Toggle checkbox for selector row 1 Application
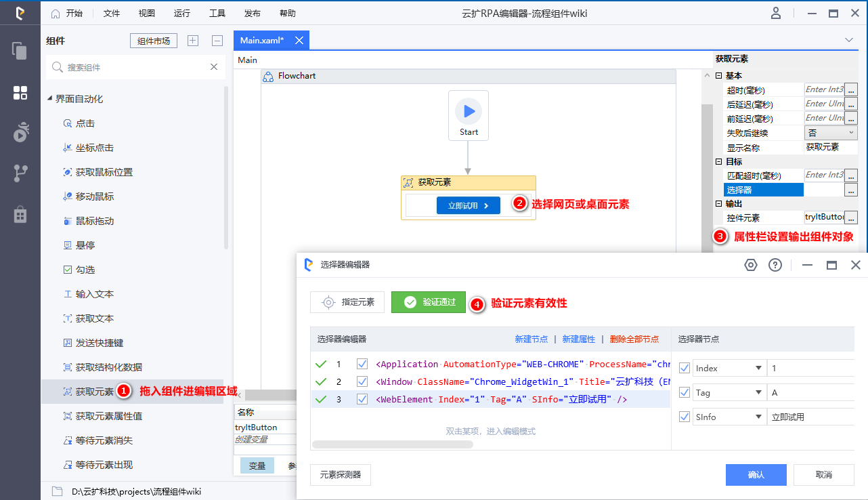The width and height of the screenshot is (868, 500). [362, 364]
